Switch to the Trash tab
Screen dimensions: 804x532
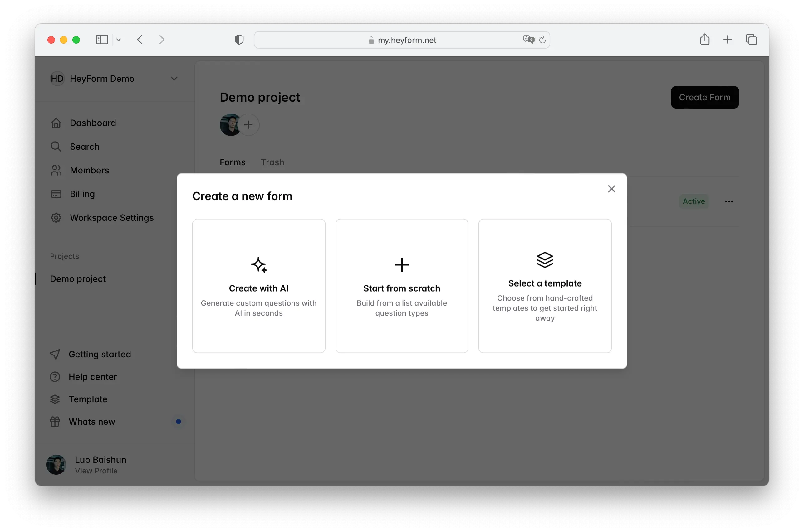[x=272, y=162]
